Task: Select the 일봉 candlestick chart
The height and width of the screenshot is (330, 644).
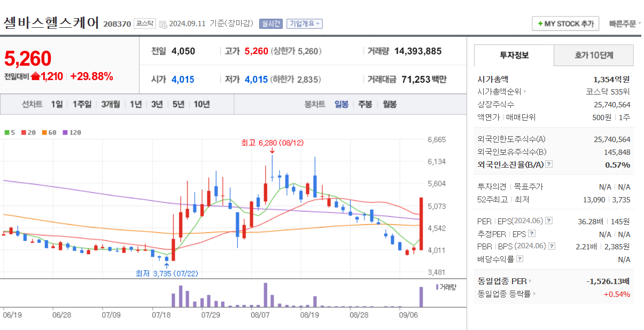Action: [x=342, y=104]
